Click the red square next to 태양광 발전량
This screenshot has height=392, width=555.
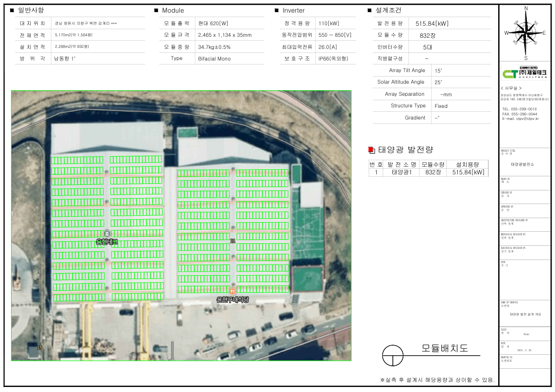point(371,150)
